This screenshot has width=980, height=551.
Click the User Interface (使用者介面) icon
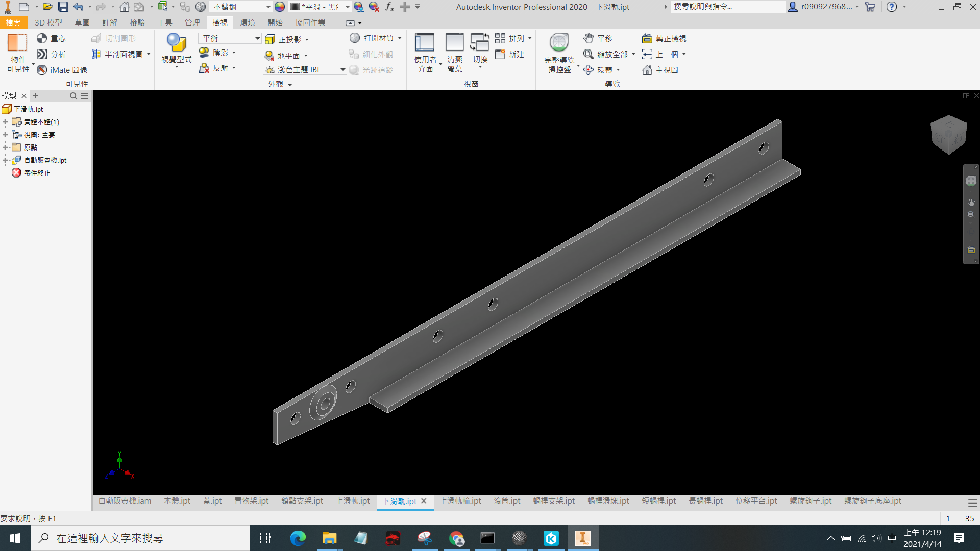coord(425,42)
